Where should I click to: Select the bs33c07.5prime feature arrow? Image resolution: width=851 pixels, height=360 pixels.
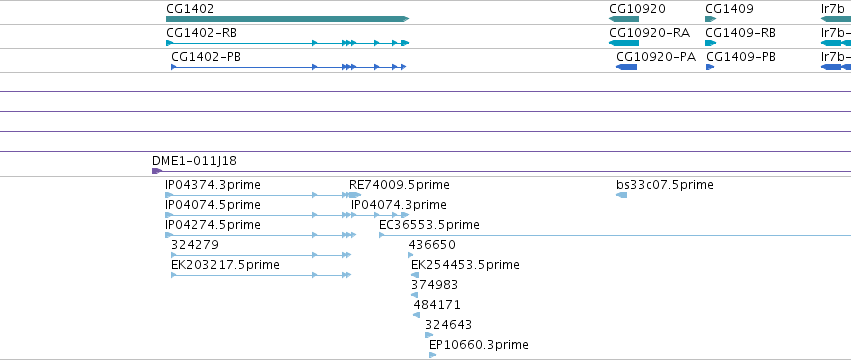(x=621, y=195)
